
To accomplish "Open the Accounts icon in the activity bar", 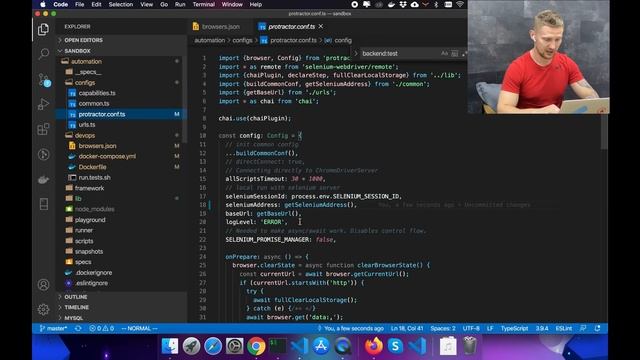I will click(x=43, y=284).
